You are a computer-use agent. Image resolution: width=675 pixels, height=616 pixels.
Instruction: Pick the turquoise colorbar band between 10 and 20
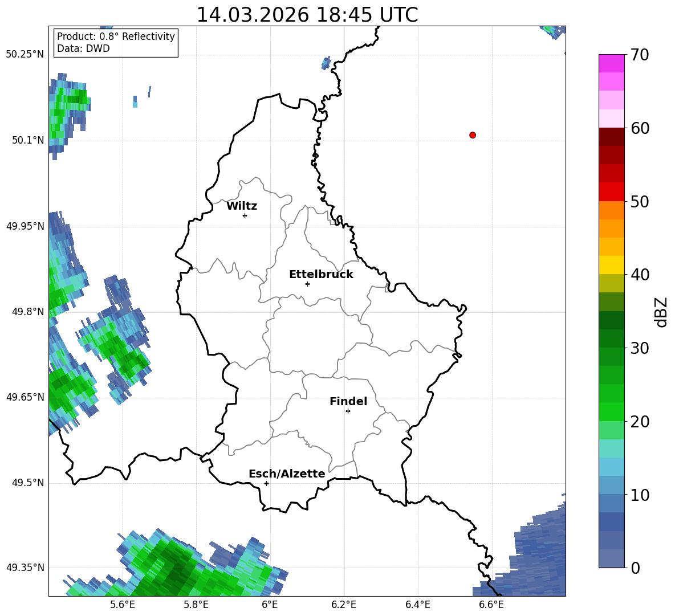pos(611,448)
